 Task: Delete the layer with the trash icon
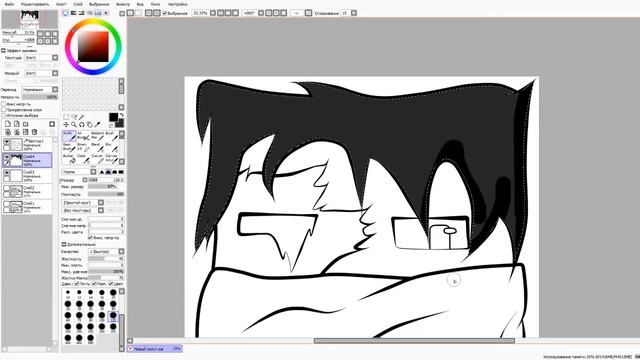tap(34, 132)
